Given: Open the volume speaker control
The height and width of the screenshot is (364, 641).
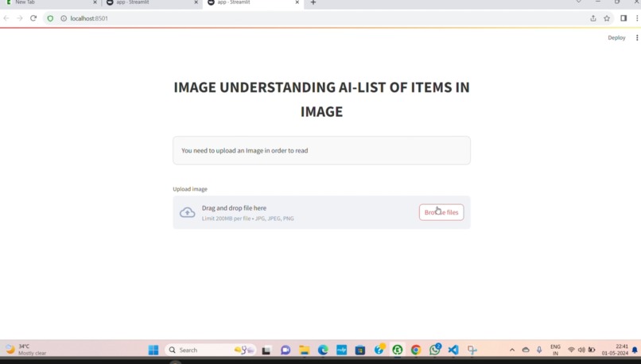Looking at the screenshot, I should [581, 350].
